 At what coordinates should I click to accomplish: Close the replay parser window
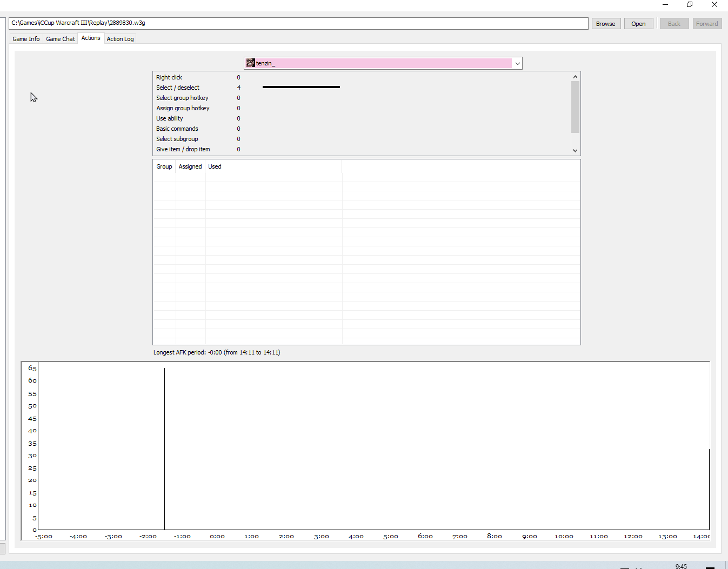(x=714, y=4)
